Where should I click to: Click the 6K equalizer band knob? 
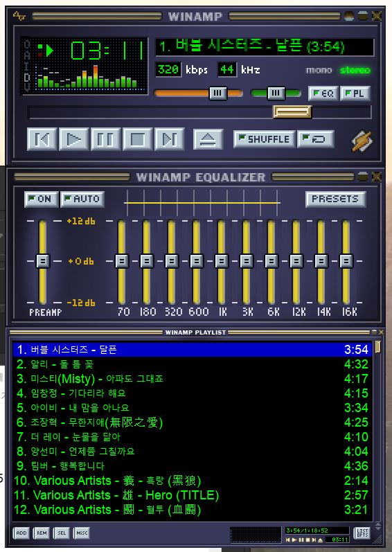(x=271, y=261)
